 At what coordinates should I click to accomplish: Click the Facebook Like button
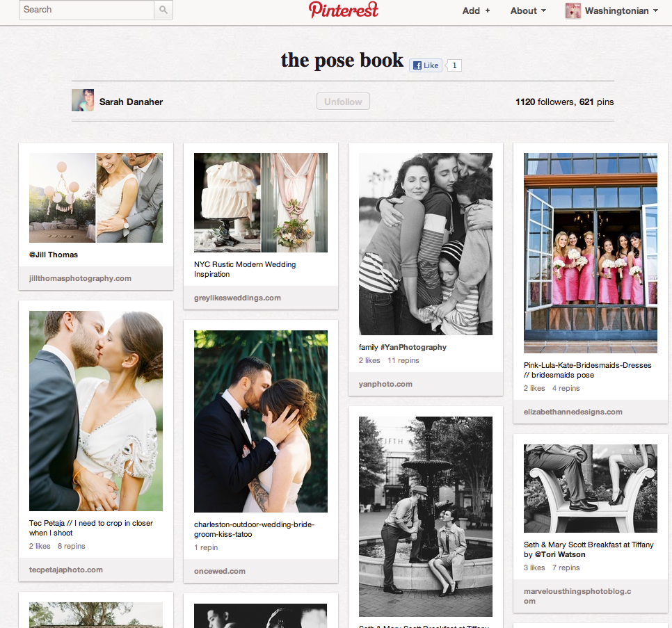pos(426,65)
